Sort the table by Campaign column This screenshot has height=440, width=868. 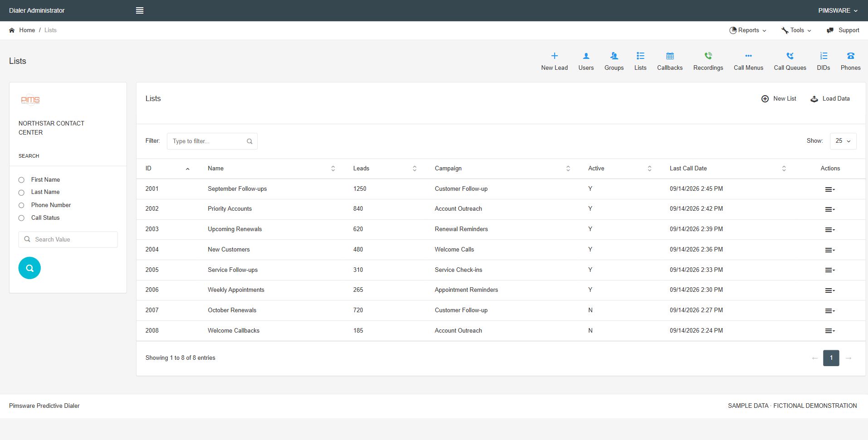point(502,169)
